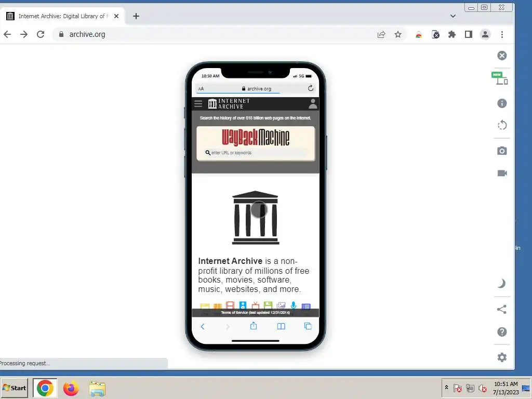Open the Chrome profile avatar
532x399 pixels.
tap(485, 34)
